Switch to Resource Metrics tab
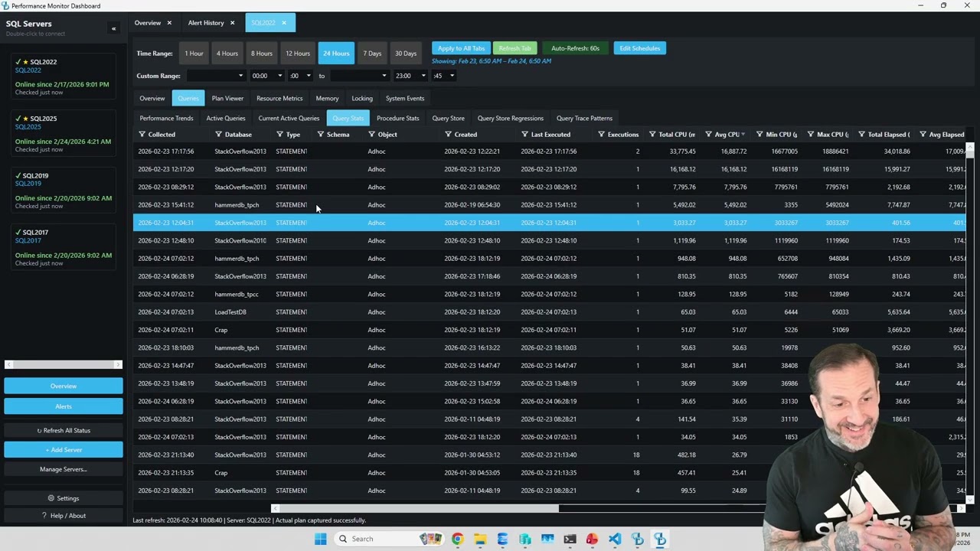 point(279,99)
